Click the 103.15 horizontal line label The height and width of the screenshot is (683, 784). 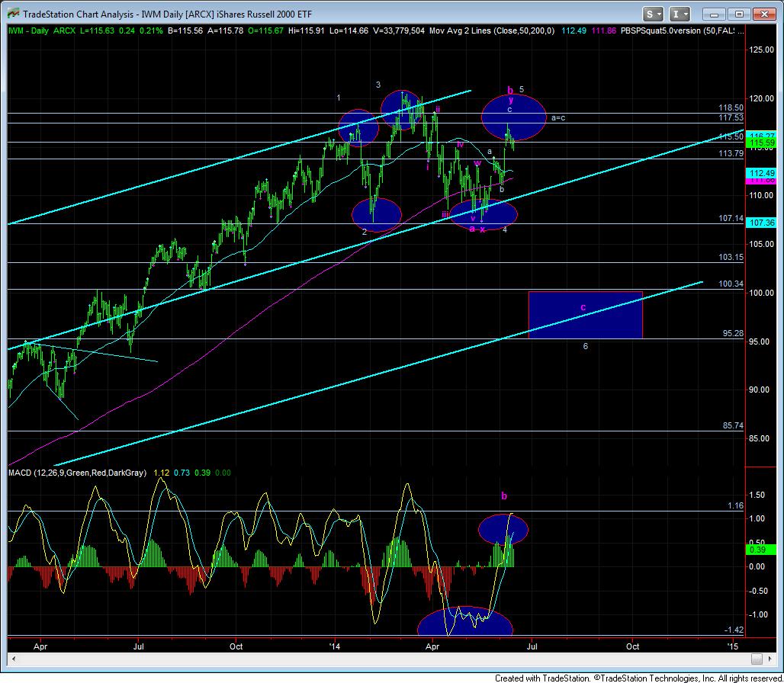point(731,257)
